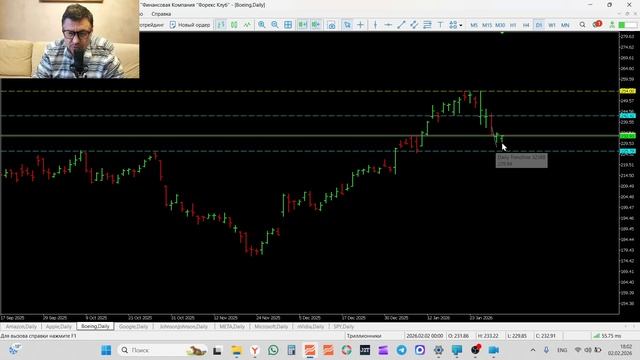Click the Windows Start button
640x360 pixels.
[106, 350]
